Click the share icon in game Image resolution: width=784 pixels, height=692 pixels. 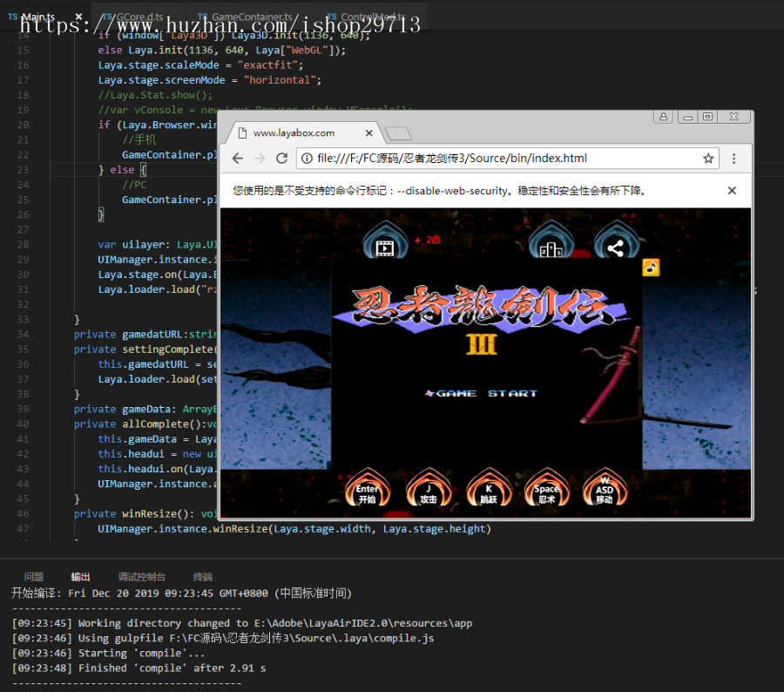point(616,241)
